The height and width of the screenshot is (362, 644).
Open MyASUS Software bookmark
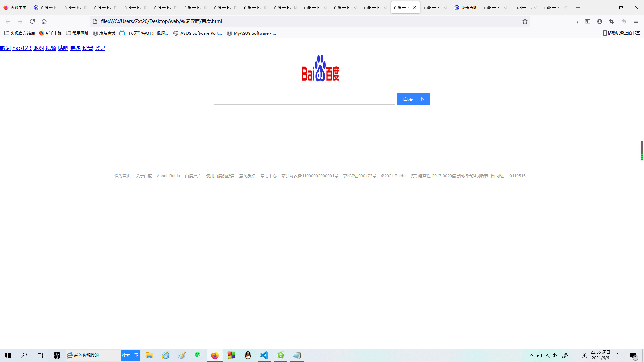click(252, 33)
